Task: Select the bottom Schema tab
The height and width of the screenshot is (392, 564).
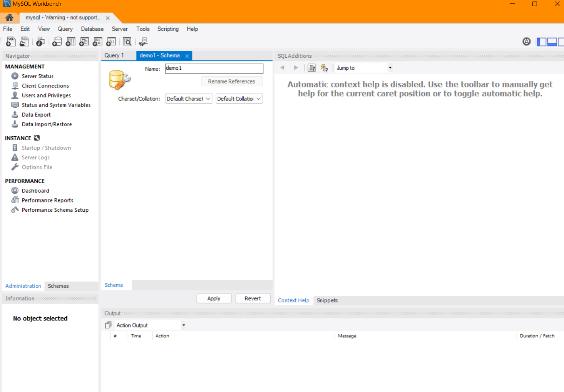Action: click(x=114, y=285)
